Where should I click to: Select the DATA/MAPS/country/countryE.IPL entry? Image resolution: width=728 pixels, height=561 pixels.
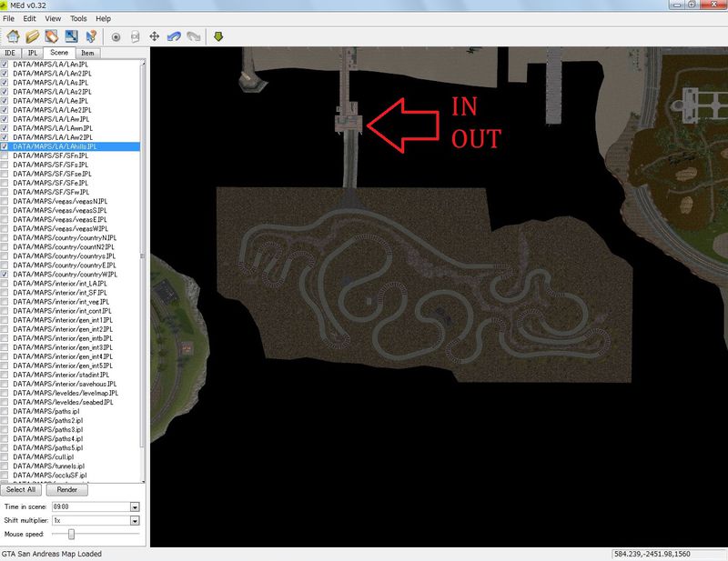[65, 265]
